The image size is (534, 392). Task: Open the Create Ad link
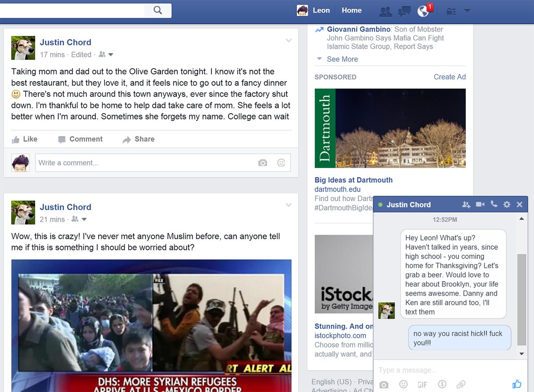click(x=449, y=77)
